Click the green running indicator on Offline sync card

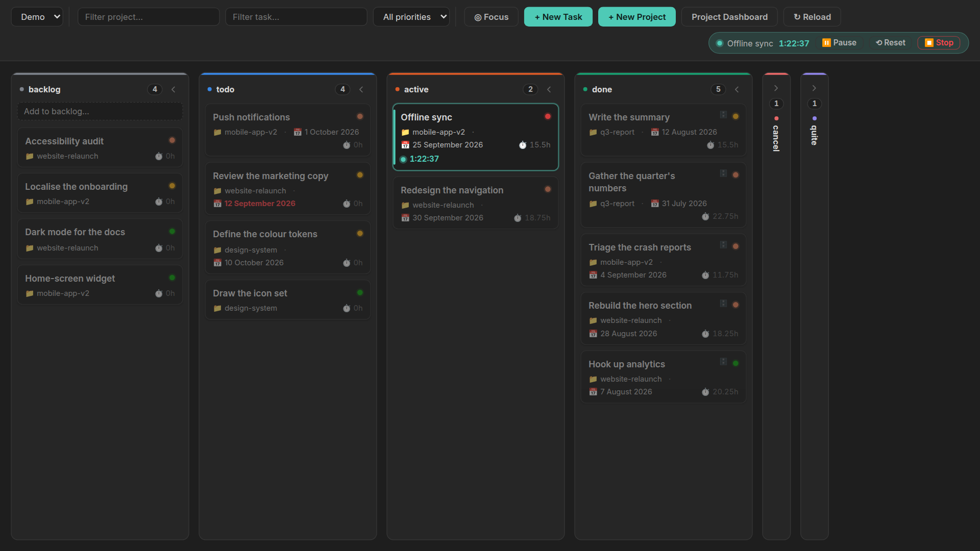click(403, 159)
